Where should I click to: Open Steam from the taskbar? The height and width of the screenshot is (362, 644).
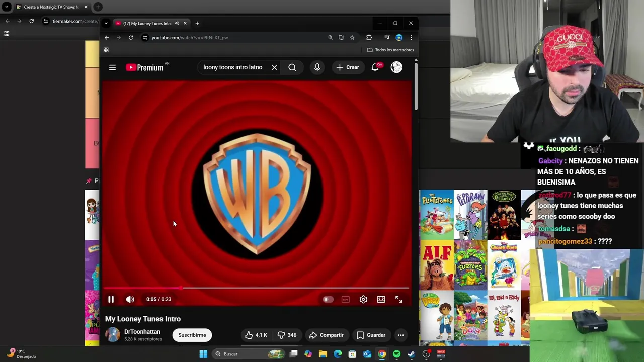coord(411,354)
